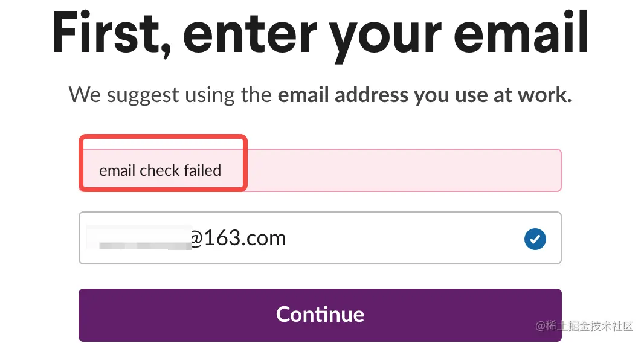The height and width of the screenshot is (343, 644).
Task: Click the purple Continue button
Action: pyautogui.click(x=320, y=315)
